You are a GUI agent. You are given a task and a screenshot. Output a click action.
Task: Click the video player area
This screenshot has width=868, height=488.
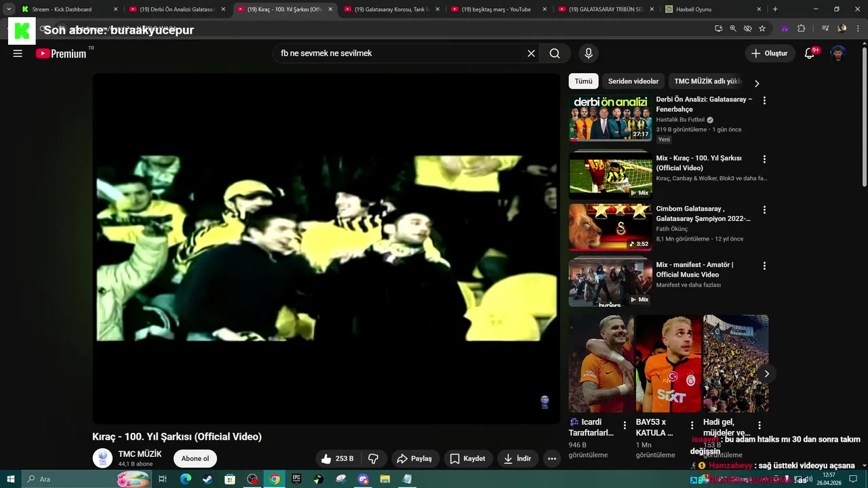pos(326,248)
